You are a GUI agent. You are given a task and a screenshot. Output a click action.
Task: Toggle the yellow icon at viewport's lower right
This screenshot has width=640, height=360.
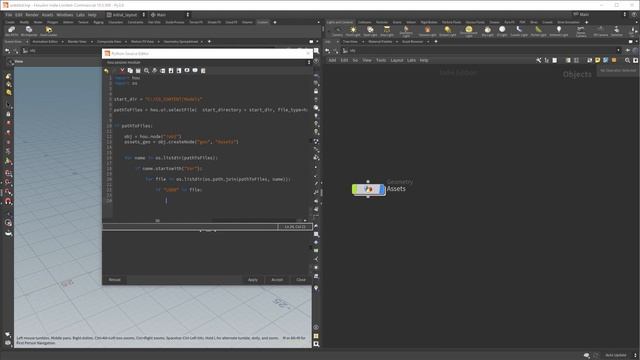pos(316,336)
